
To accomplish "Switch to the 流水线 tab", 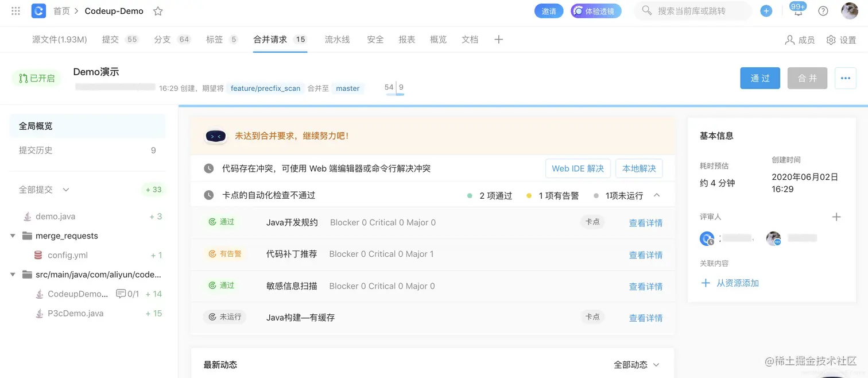I will click(x=337, y=39).
